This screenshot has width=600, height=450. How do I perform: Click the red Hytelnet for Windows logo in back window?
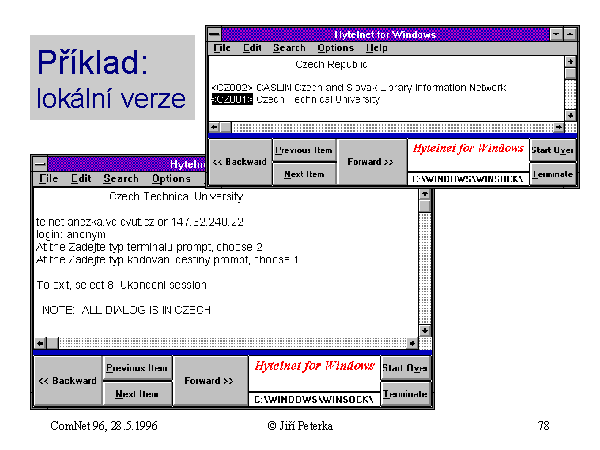pyautogui.click(x=314, y=366)
